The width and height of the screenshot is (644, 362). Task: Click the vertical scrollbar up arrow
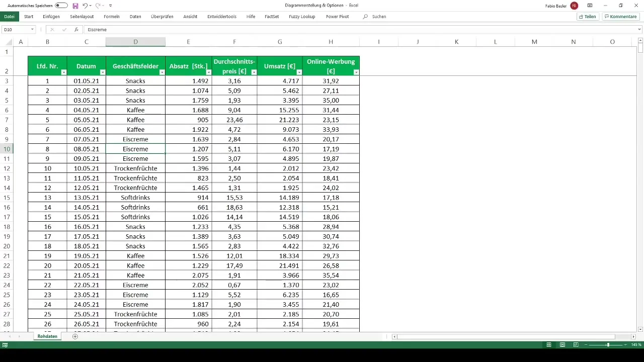[640, 41]
